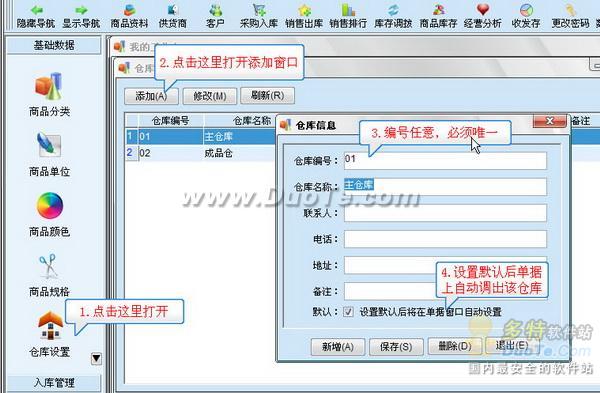Close the 仓库信息 dialog
This screenshot has width=600, height=393.
[x=549, y=121]
